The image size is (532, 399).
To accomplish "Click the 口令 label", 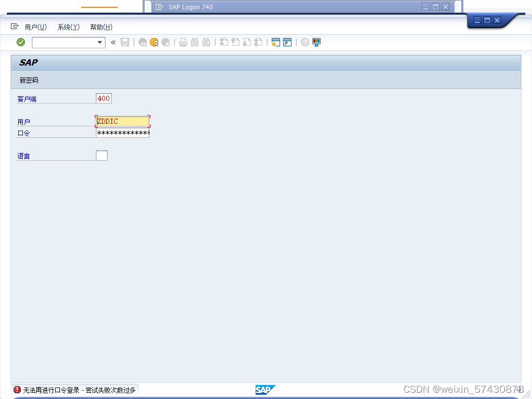I will (24, 133).
